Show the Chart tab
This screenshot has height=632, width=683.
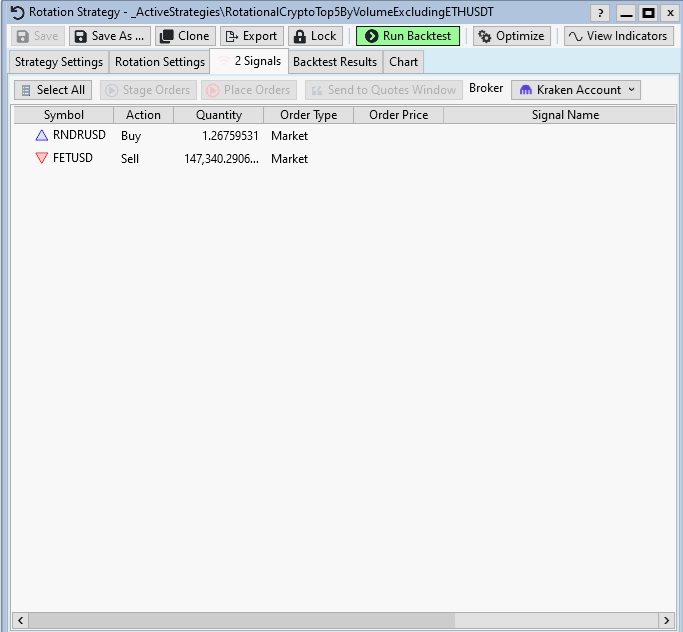pos(404,62)
